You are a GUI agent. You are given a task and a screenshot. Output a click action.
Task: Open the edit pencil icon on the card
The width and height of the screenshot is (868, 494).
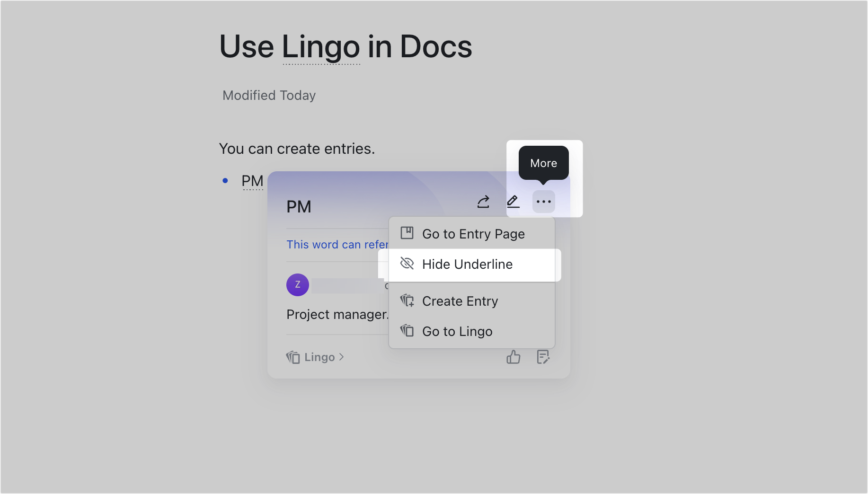pyautogui.click(x=513, y=201)
